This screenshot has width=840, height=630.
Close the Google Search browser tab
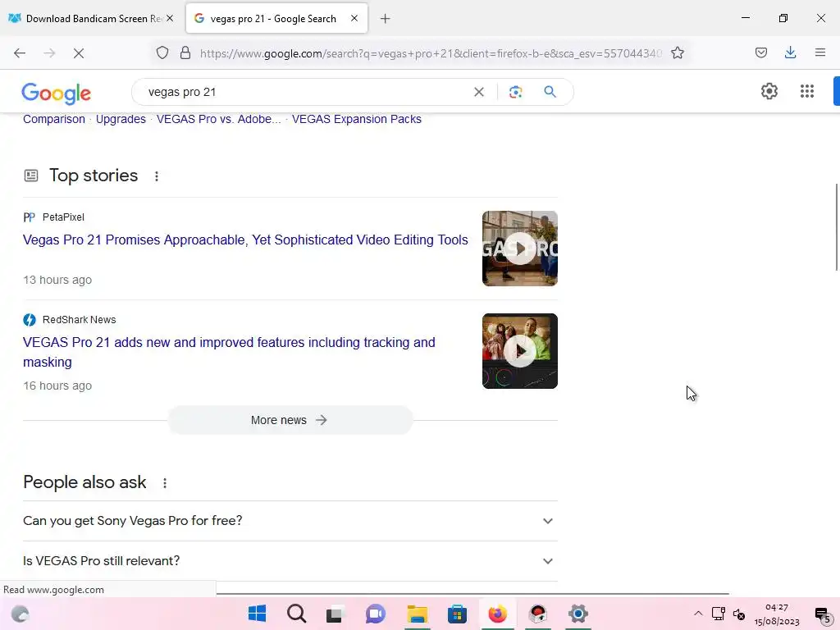(354, 18)
